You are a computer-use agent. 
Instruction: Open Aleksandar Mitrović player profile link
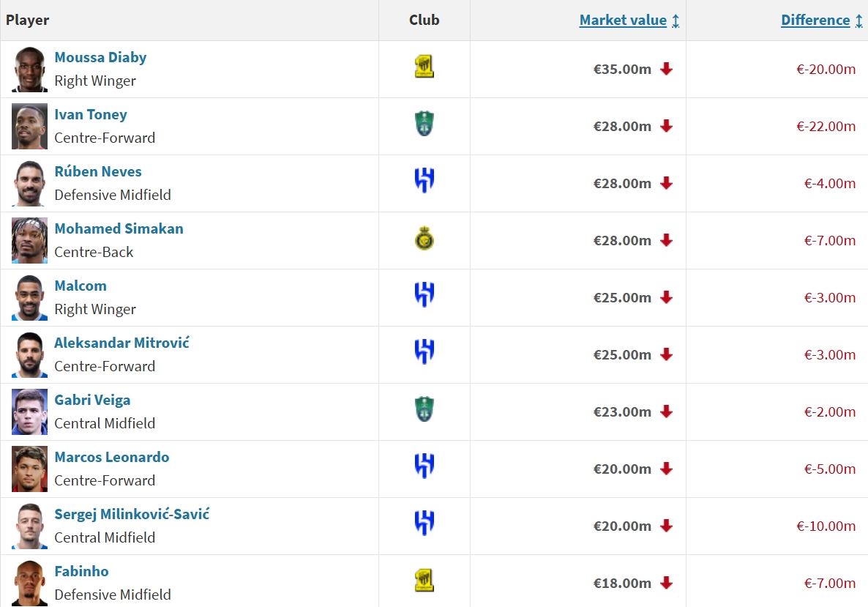(121, 343)
